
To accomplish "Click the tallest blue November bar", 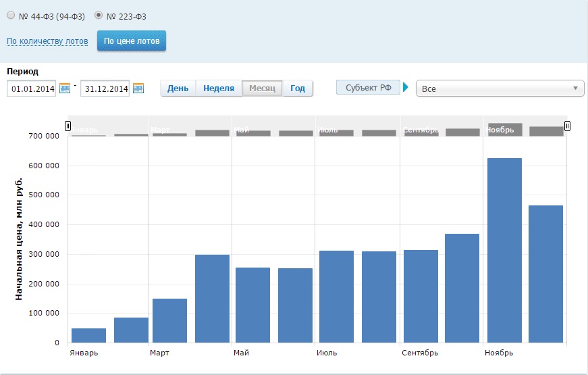I will click(505, 251).
